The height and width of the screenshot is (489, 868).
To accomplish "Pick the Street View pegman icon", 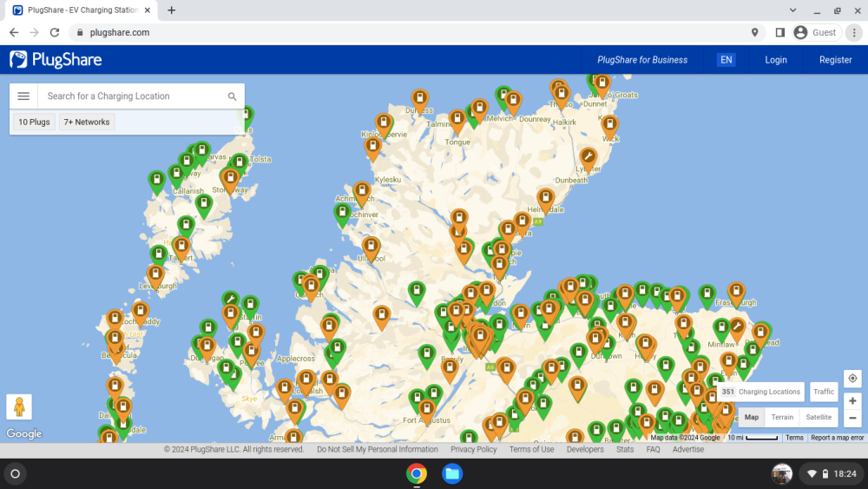I will coord(19,407).
